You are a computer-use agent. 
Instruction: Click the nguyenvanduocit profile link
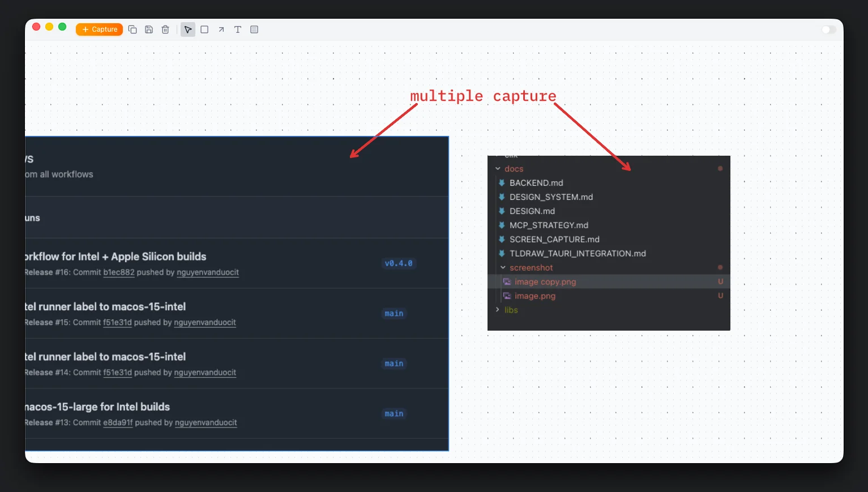pos(208,272)
